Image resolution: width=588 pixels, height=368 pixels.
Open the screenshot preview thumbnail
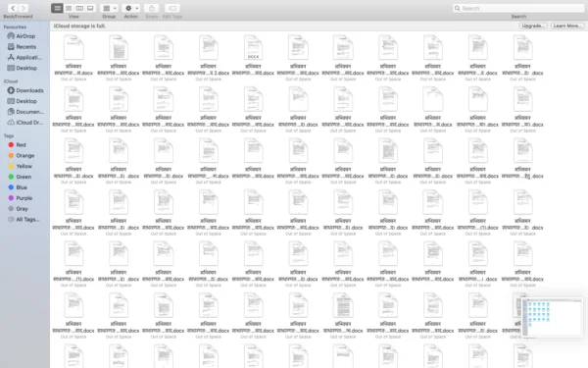(x=552, y=317)
